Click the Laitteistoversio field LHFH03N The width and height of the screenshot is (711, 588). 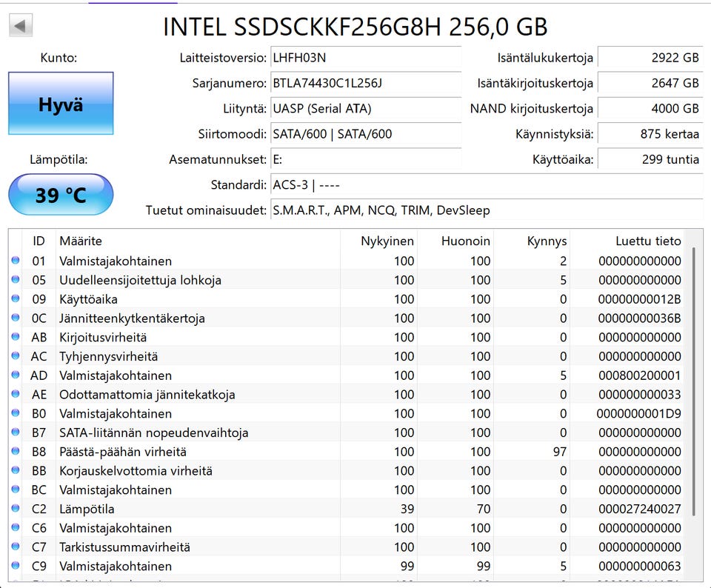[x=366, y=57]
